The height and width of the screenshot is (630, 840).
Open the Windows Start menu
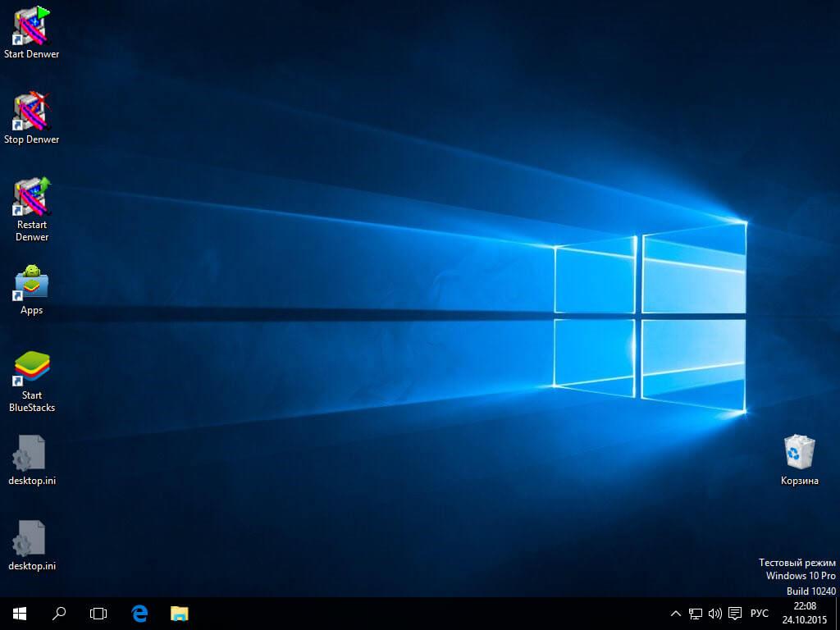pyautogui.click(x=20, y=614)
